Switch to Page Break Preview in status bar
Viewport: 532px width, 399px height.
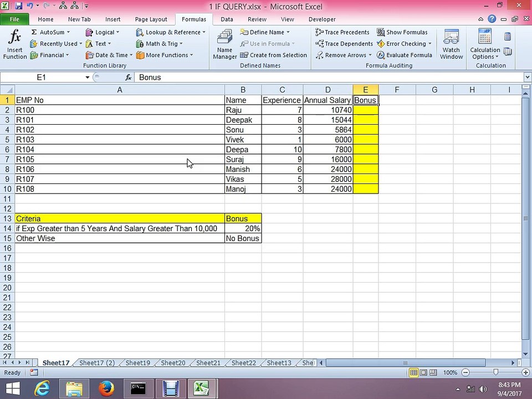[x=433, y=372]
